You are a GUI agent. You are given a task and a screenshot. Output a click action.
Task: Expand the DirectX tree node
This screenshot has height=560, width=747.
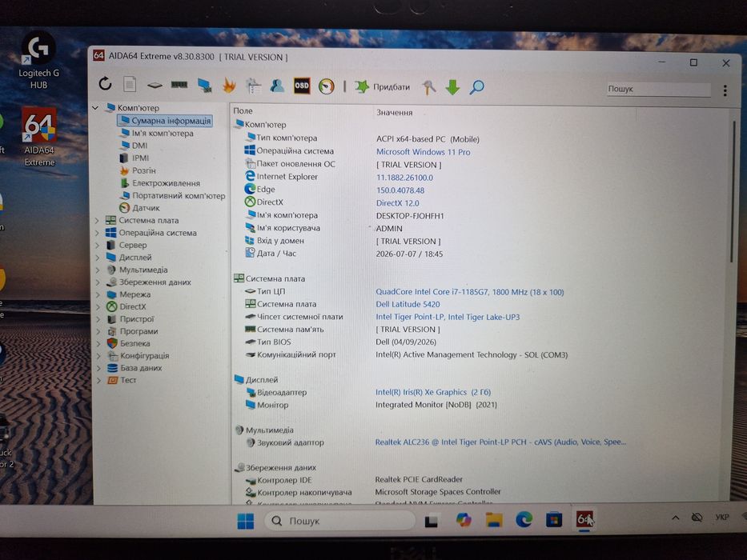point(97,307)
